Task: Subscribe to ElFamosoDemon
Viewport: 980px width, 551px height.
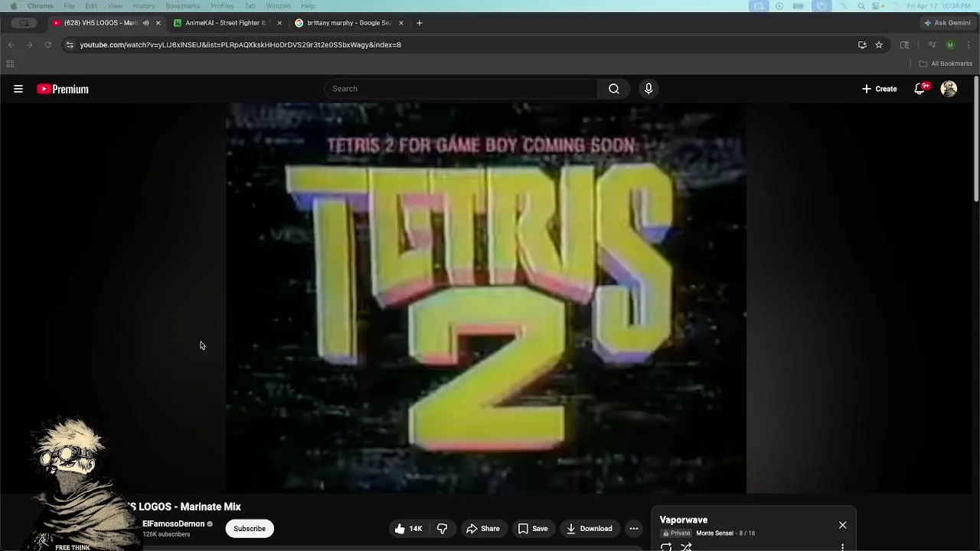Action: click(x=250, y=529)
